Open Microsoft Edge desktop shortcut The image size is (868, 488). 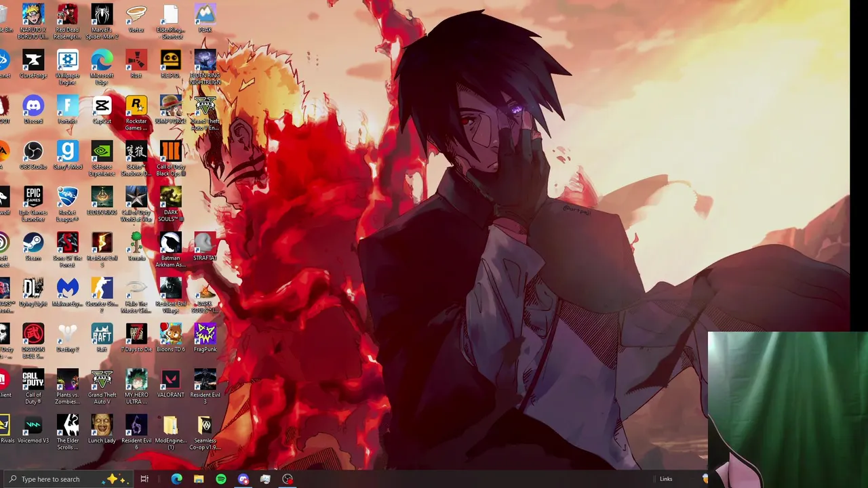102,67
